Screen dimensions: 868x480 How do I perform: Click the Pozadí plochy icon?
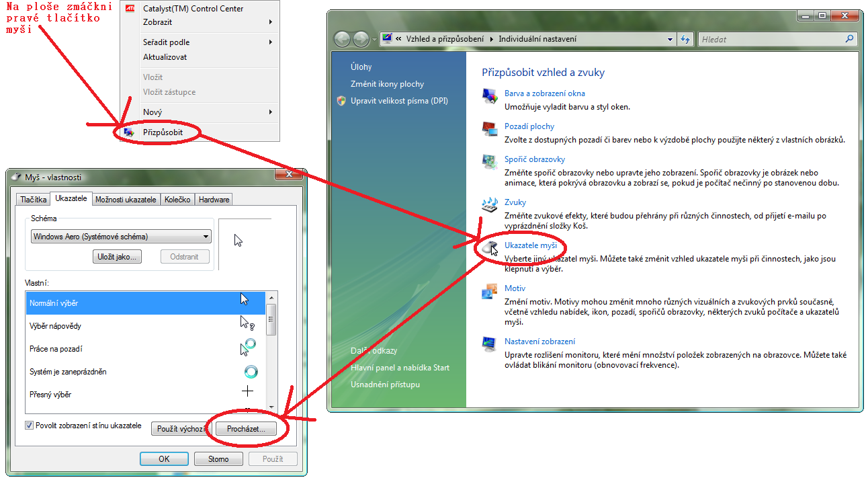(490, 129)
